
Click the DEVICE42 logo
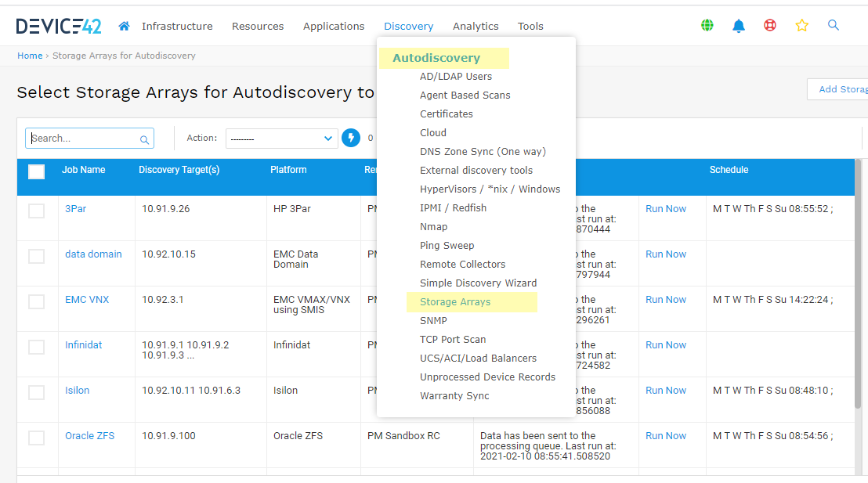(59, 24)
